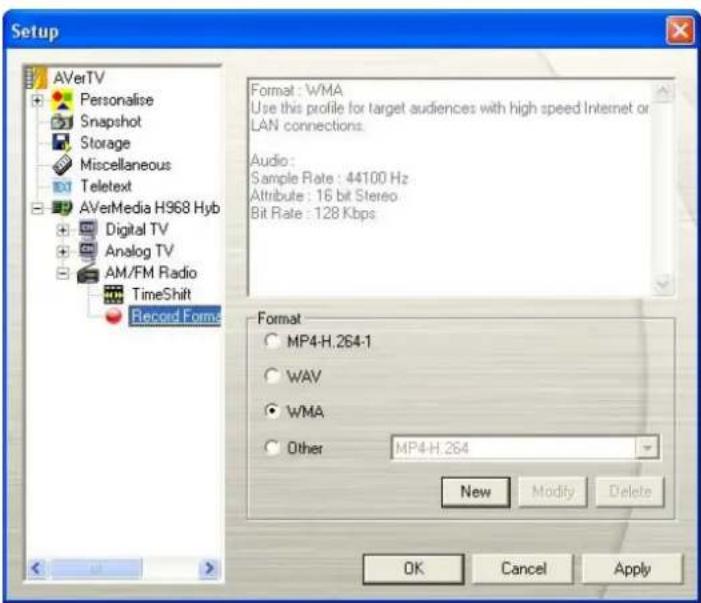Screen dimensions: 701x603
Task: Click the Digital TV monitor icon
Action: tap(88, 229)
